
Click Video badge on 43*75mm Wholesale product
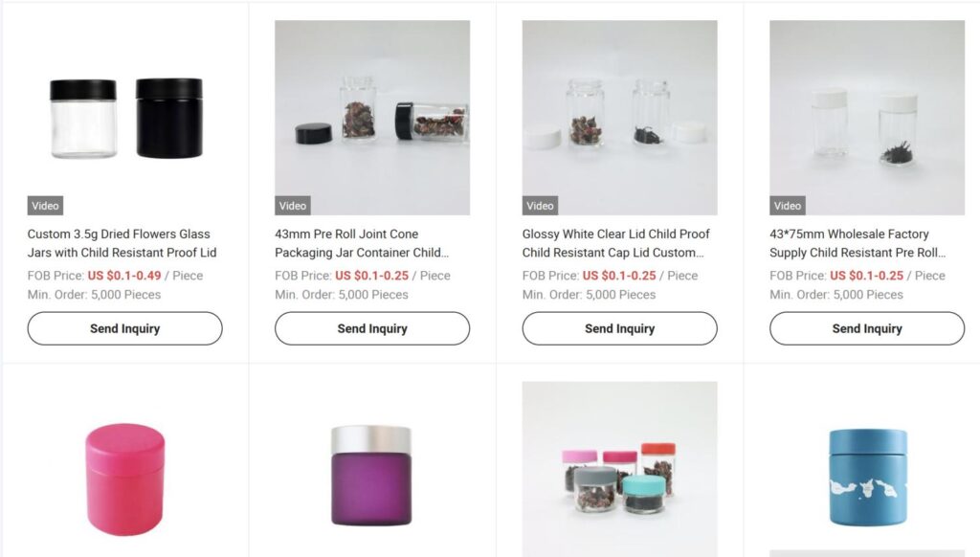(788, 206)
